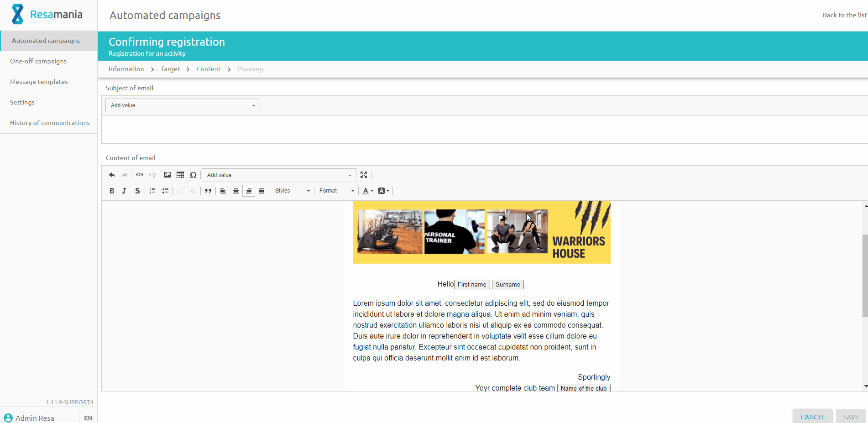Toggle bold formatting
This screenshot has height=423, width=868.
(112, 191)
